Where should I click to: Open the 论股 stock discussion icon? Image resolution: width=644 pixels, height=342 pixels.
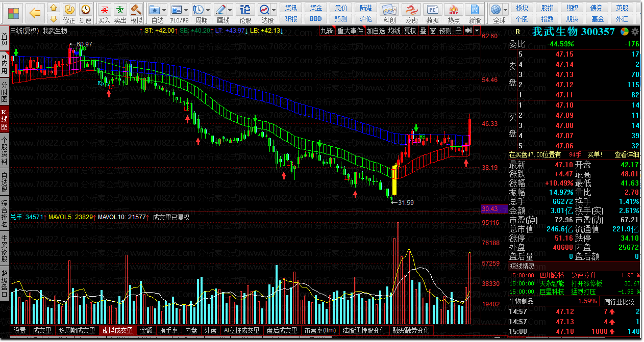245,13
